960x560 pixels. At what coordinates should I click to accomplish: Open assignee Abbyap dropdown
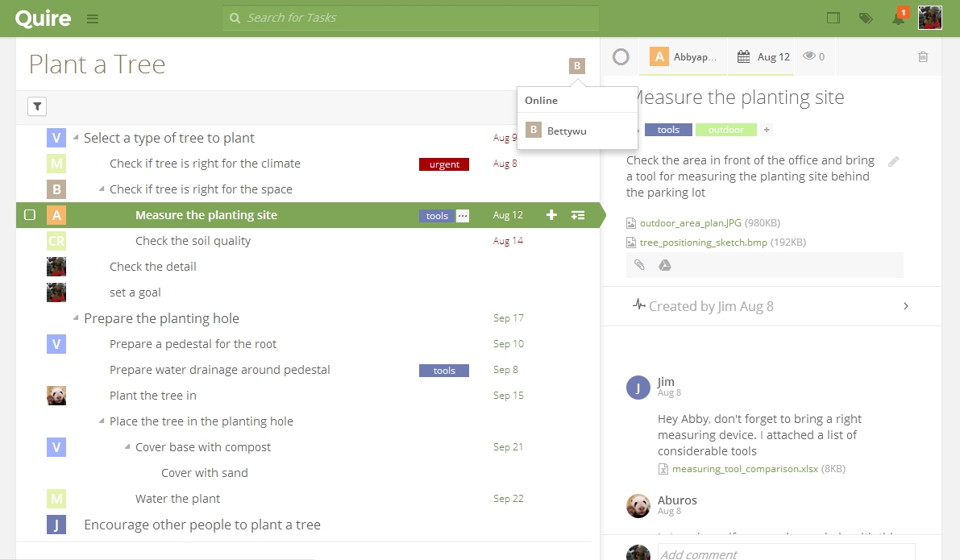684,57
